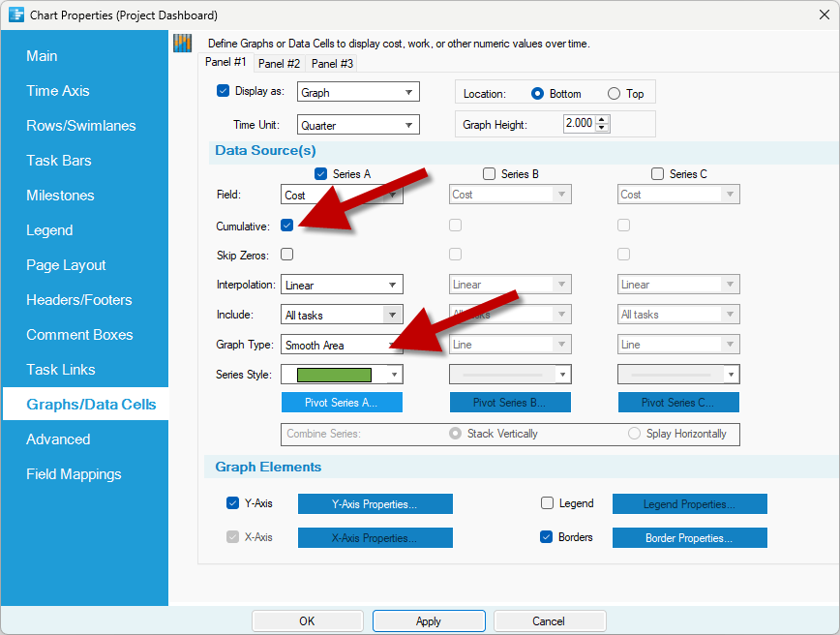Open Border Properties
840x635 pixels.
tap(689, 537)
